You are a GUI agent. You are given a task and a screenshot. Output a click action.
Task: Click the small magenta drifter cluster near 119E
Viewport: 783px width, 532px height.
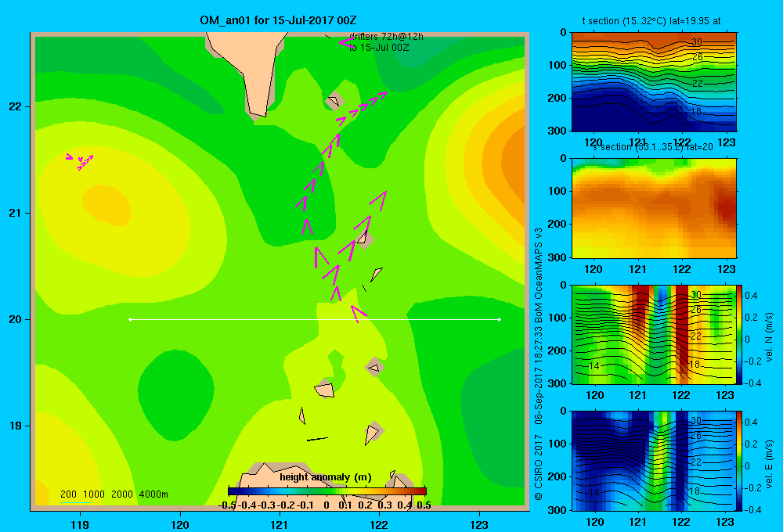coord(80,161)
